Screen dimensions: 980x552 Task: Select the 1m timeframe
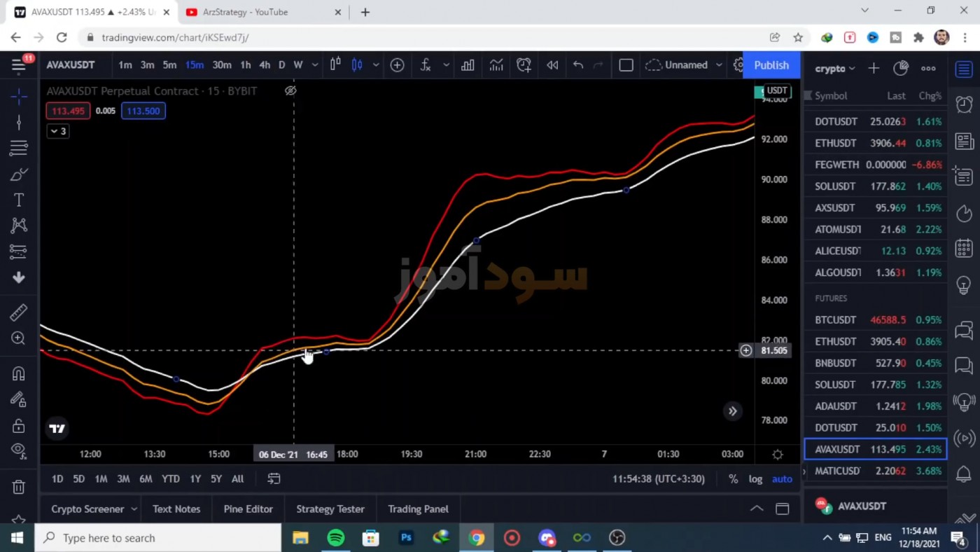(125, 65)
